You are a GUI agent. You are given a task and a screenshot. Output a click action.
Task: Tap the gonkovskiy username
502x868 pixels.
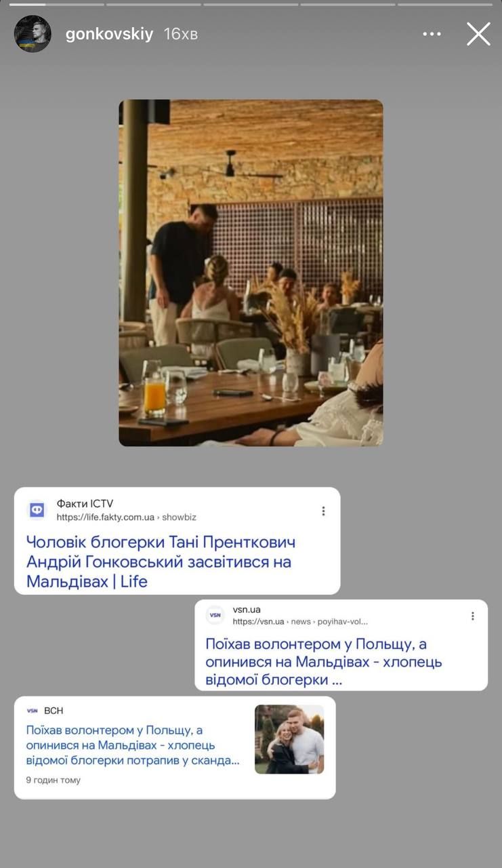110,34
